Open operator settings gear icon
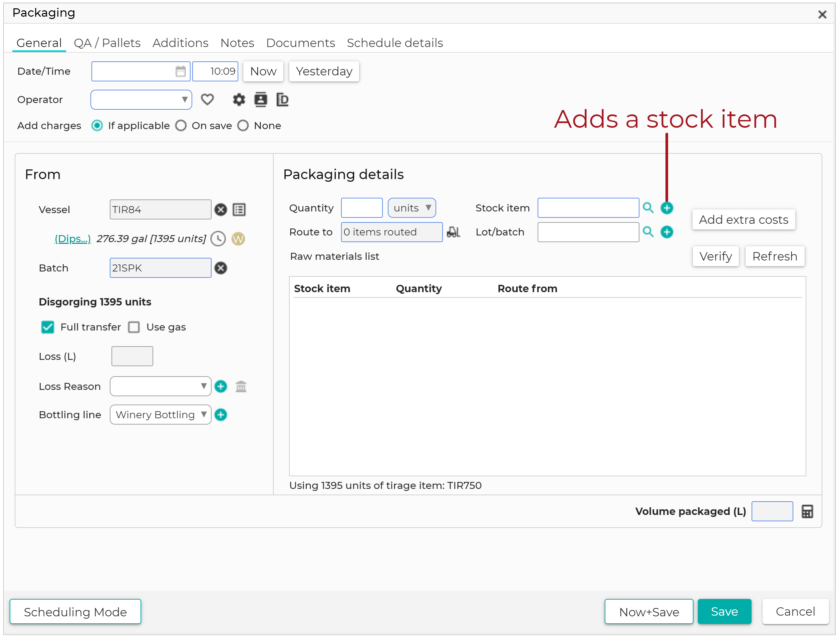The height and width of the screenshot is (639, 840). (x=239, y=100)
